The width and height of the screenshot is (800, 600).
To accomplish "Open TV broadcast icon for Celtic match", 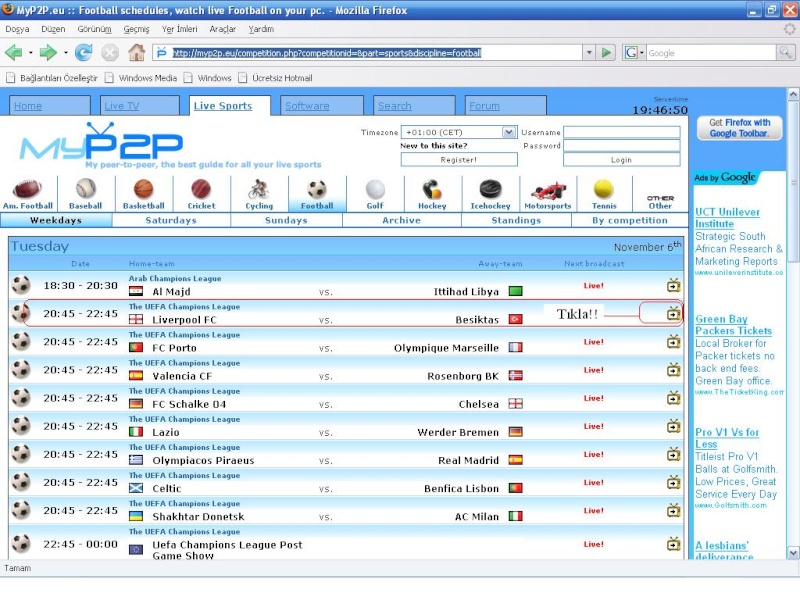I will click(673, 481).
